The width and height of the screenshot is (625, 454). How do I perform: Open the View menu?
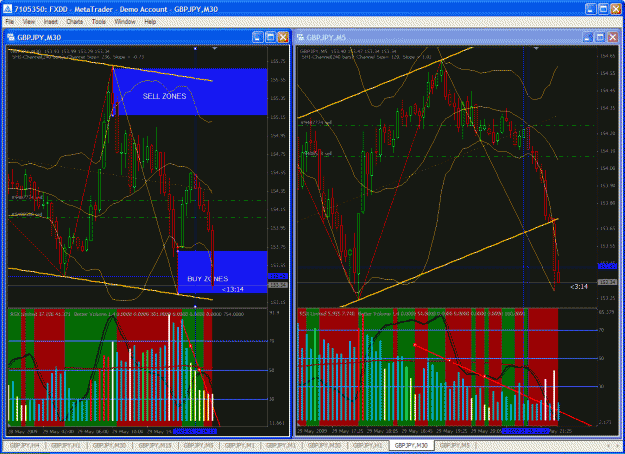[x=29, y=22]
